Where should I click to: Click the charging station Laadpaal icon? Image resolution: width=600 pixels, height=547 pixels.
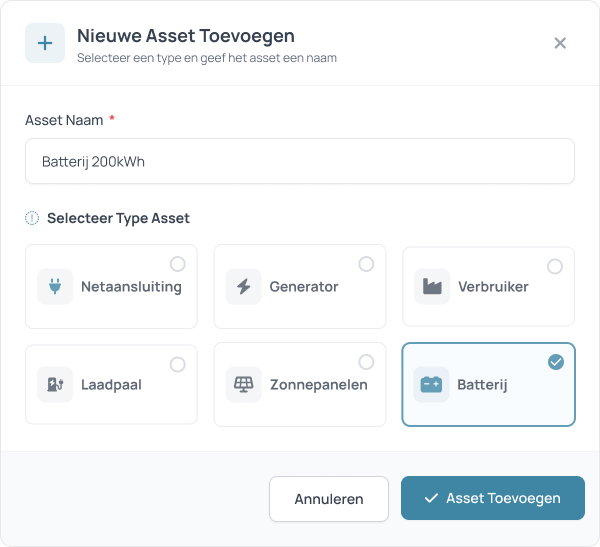[55, 385]
